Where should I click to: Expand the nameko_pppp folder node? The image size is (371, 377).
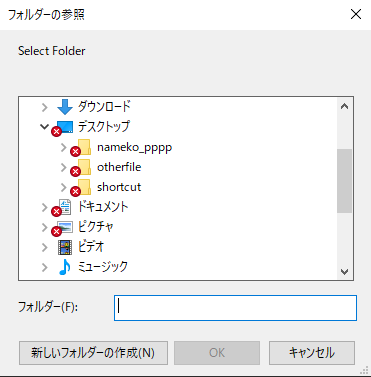(x=64, y=147)
